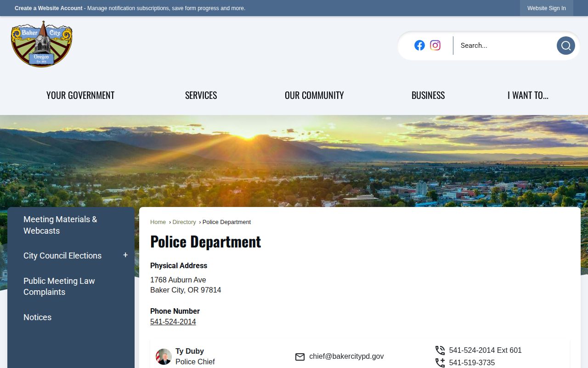588x368 pixels.
Task: Click the Police Department breadcrumb text
Action: 227,222
